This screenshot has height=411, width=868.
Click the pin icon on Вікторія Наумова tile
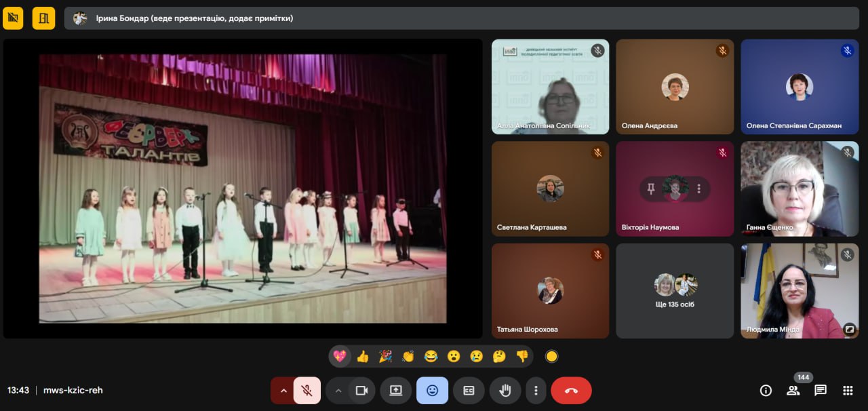[x=651, y=189]
